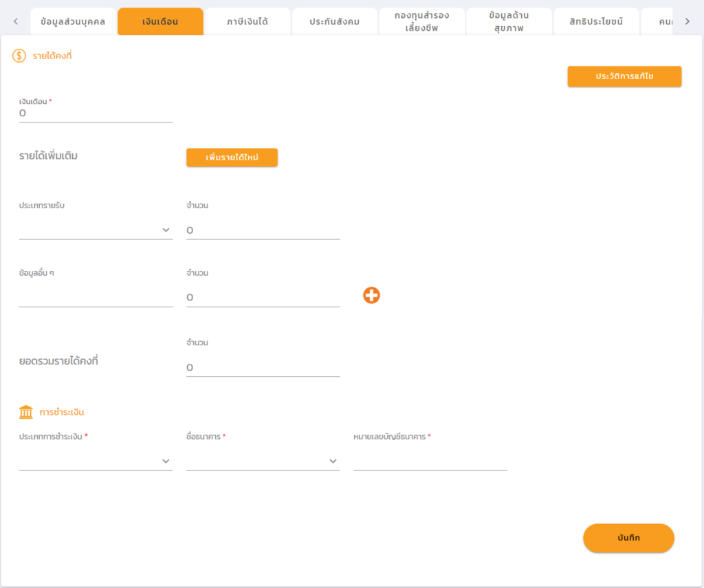704x588 pixels.
Task: Click the ข้อมูลอื่น ๆ text field
Action: pyautogui.click(x=96, y=297)
